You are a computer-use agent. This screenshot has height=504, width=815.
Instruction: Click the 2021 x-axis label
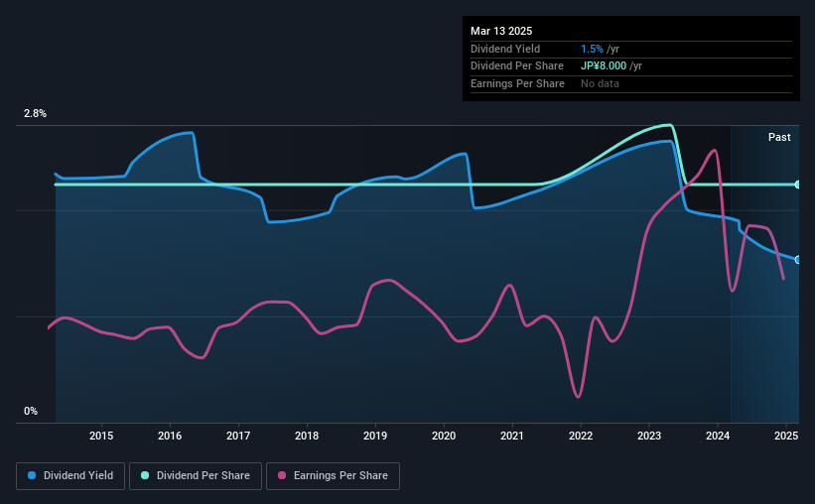(512, 436)
